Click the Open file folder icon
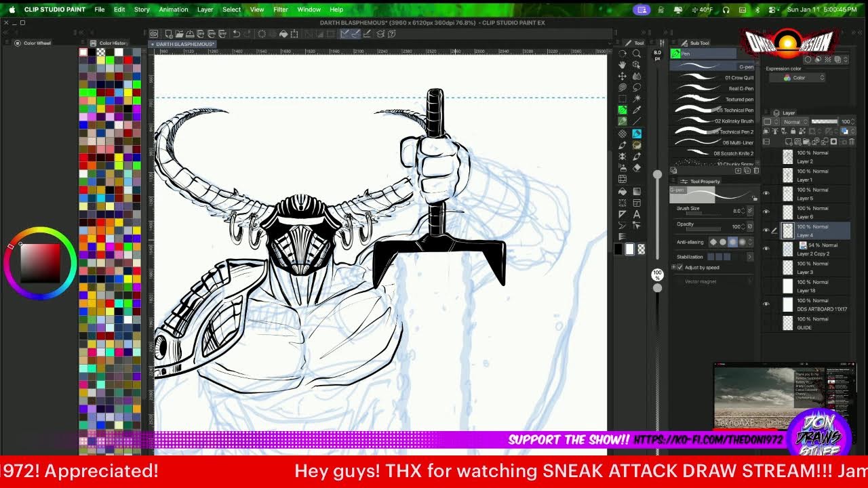 click(x=180, y=34)
